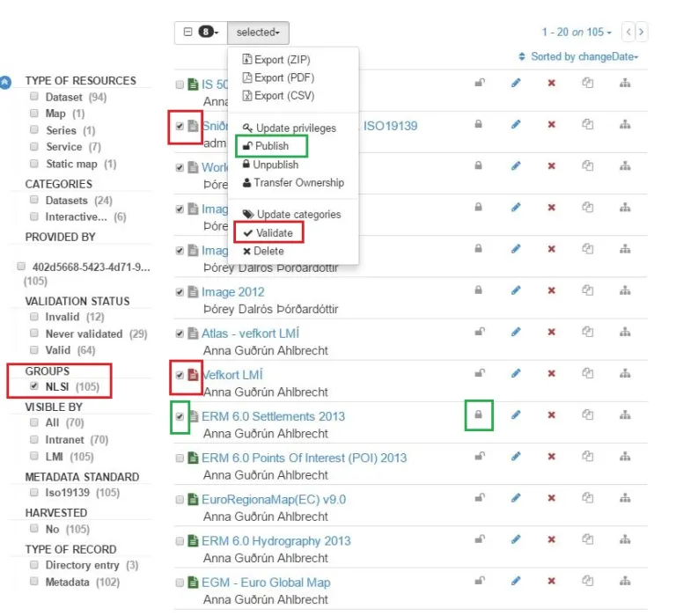The image size is (676, 616).
Task: Select Export (CSV) in the dropdown menu
Action: 283,96
